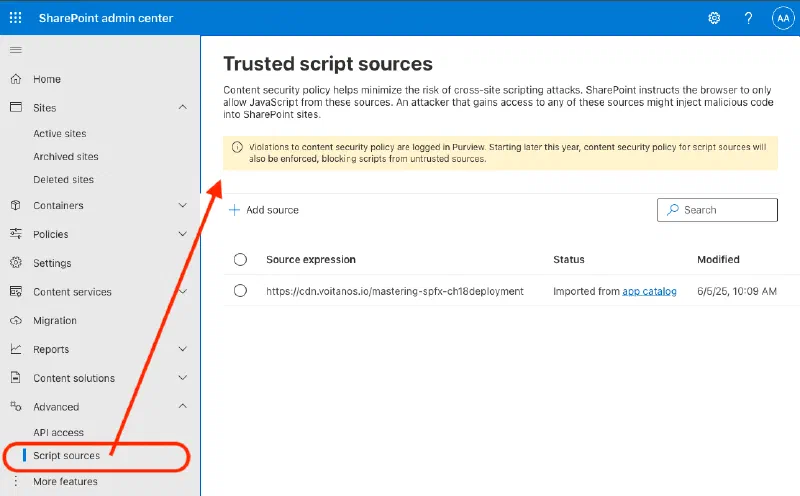Click the Containers cube icon
The height and width of the screenshot is (496, 800).
click(x=16, y=205)
